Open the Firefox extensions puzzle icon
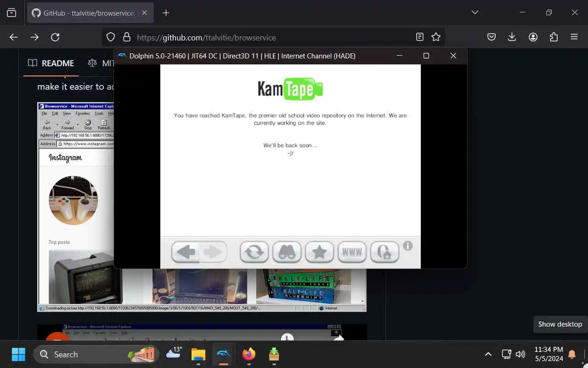This screenshot has width=588, height=368. [554, 37]
